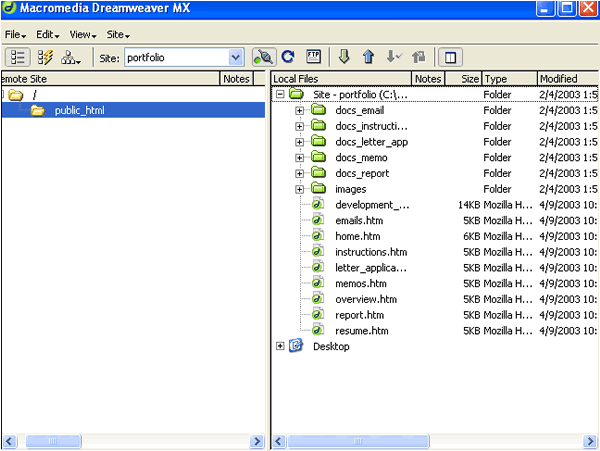The width and height of the screenshot is (600, 451).
Task: Expand the images folder node
Action: point(300,189)
